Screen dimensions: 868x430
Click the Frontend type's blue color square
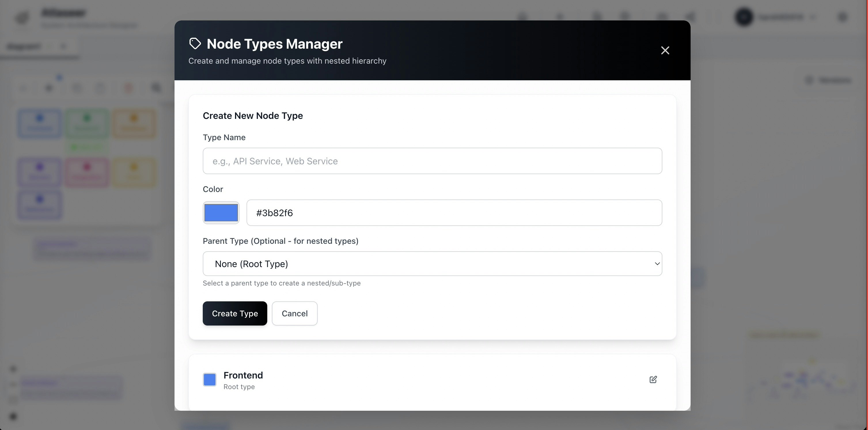coord(210,380)
